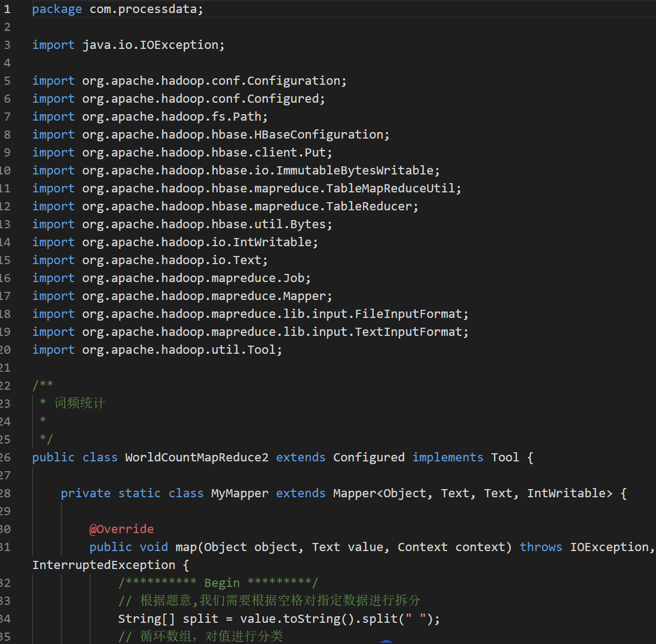This screenshot has width=656, height=644.
Task: Click the 'implements' keyword in class declaration
Action: point(448,458)
